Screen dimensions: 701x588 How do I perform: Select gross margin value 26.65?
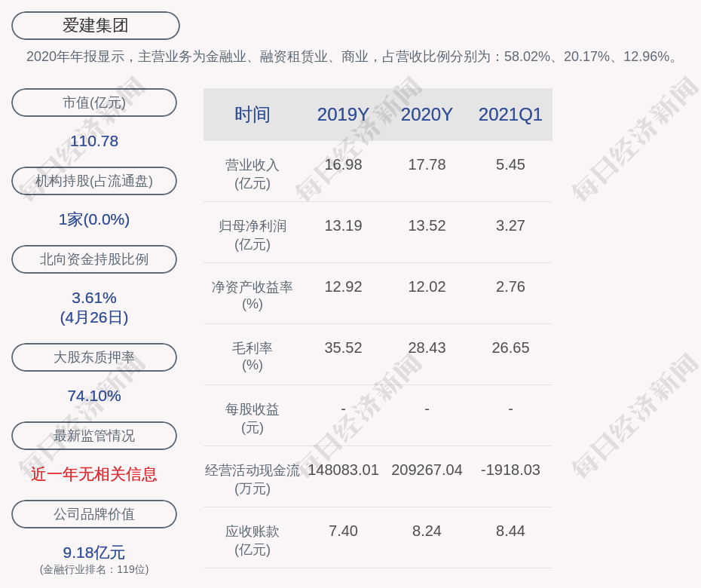click(510, 348)
